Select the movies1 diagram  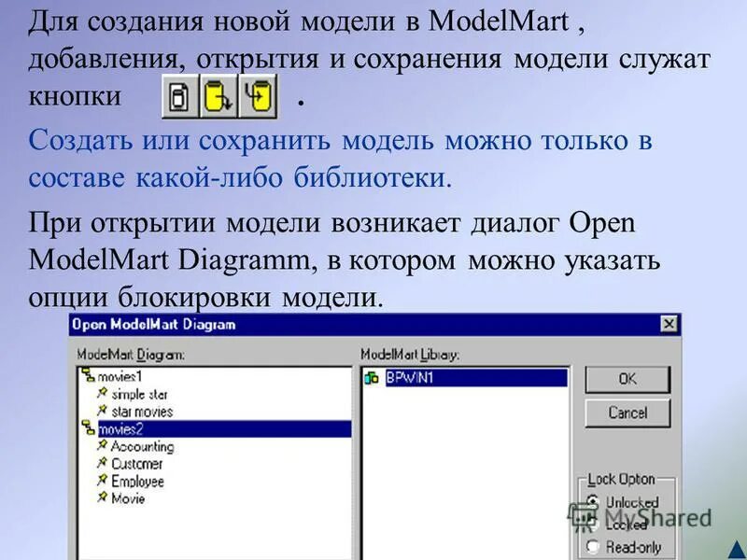(120, 376)
